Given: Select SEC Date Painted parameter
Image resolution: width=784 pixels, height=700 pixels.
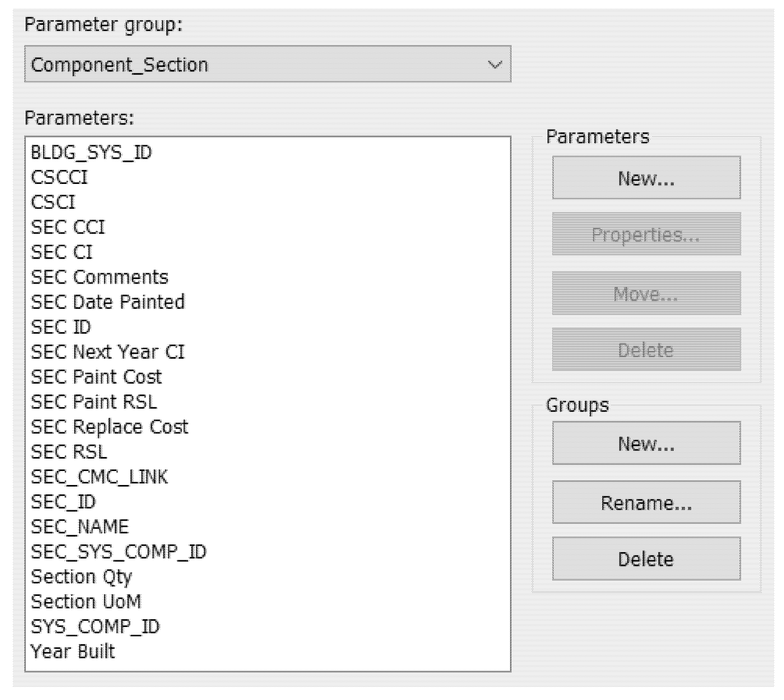Looking at the screenshot, I should 108,302.
